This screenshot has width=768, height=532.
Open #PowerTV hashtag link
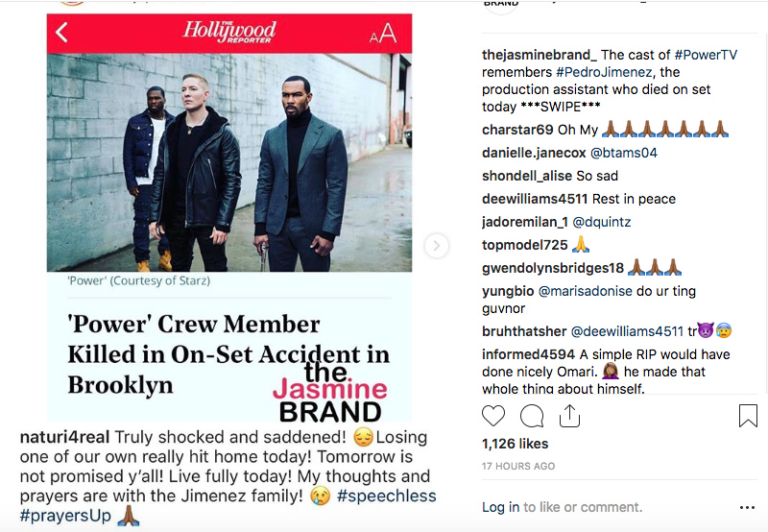coord(706,55)
